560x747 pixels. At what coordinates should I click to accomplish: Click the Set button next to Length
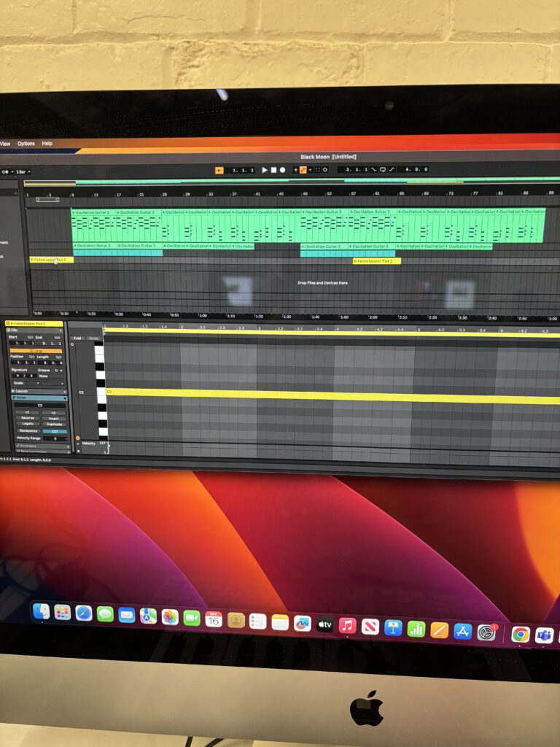(58, 357)
